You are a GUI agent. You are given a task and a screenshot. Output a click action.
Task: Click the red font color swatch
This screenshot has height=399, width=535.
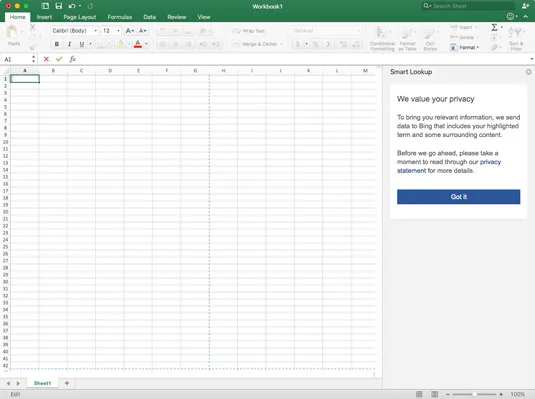click(x=138, y=44)
